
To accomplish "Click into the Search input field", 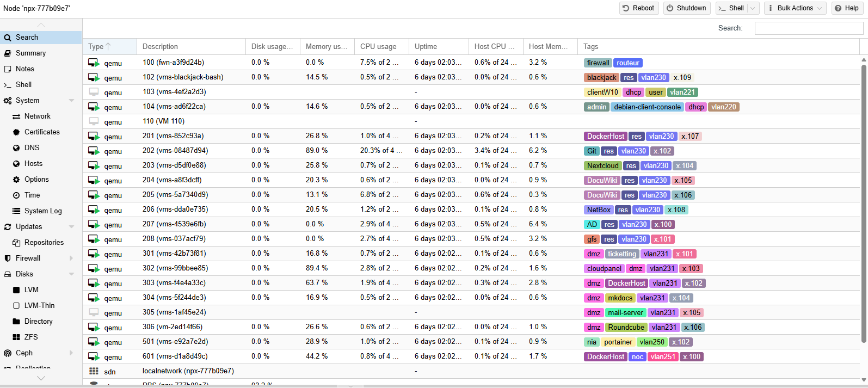I will point(808,28).
